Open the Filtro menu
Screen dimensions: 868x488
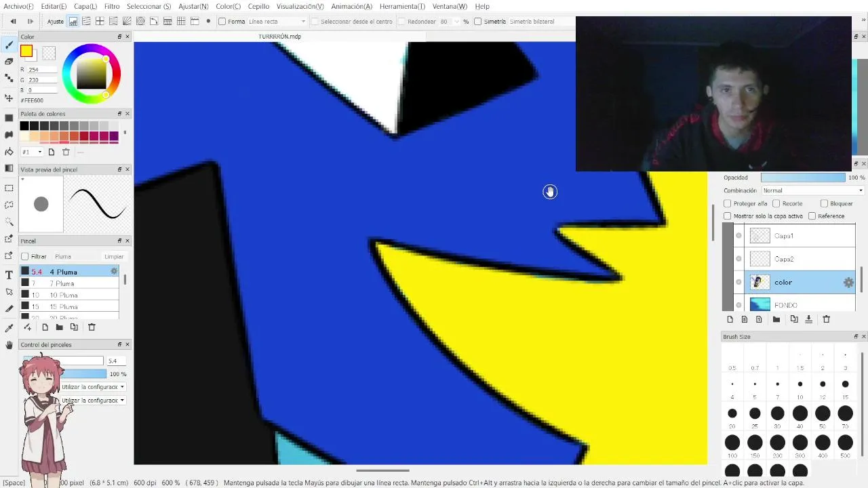112,6
